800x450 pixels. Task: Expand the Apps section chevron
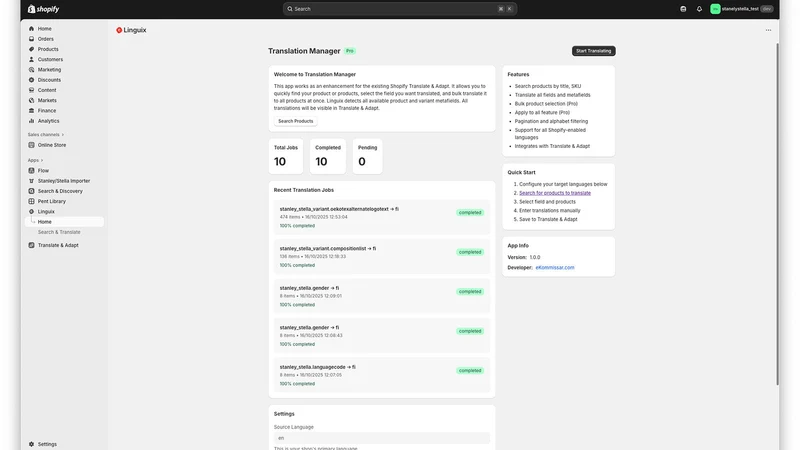[x=42, y=160]
